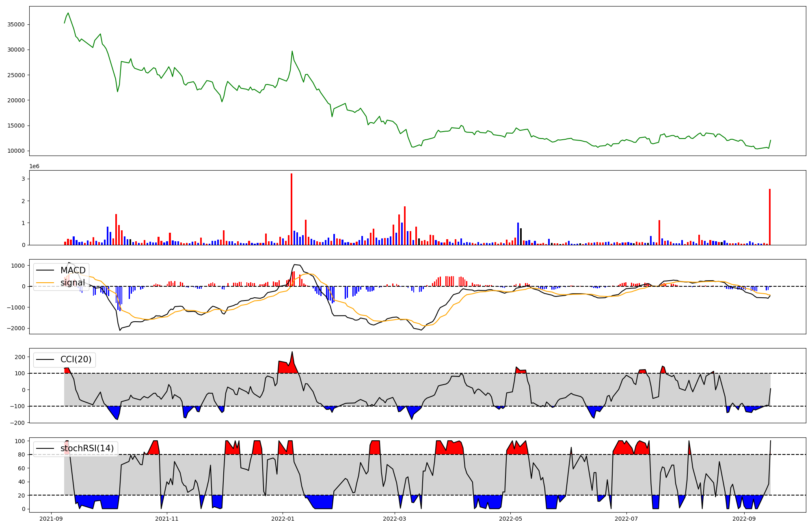
Task: Click the 80 label on stochRSI axis
Action: tap(22, 454)
